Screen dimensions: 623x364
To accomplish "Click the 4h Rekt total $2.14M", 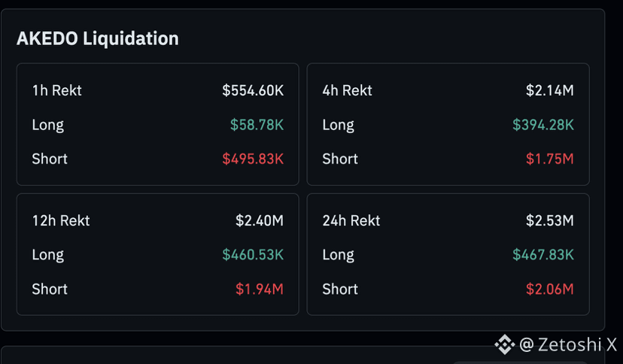I will 550,90.
